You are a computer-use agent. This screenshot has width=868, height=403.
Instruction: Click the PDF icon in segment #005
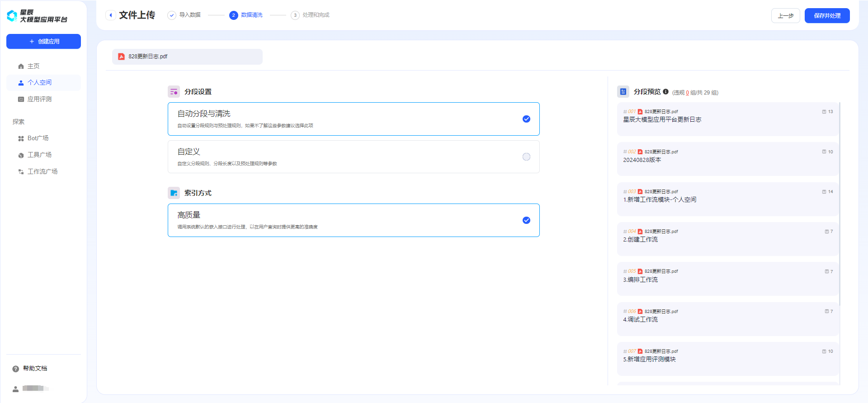coord(640,271)
